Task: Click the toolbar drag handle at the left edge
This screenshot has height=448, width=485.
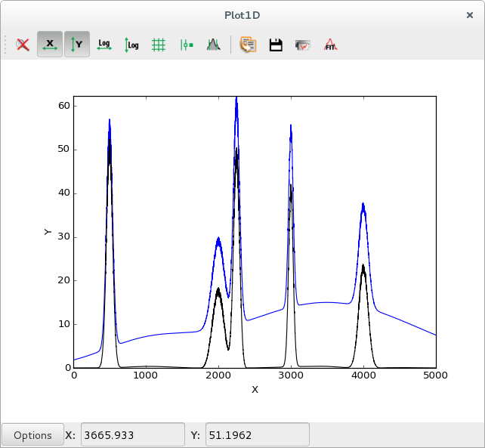Action: click(6, 45)
